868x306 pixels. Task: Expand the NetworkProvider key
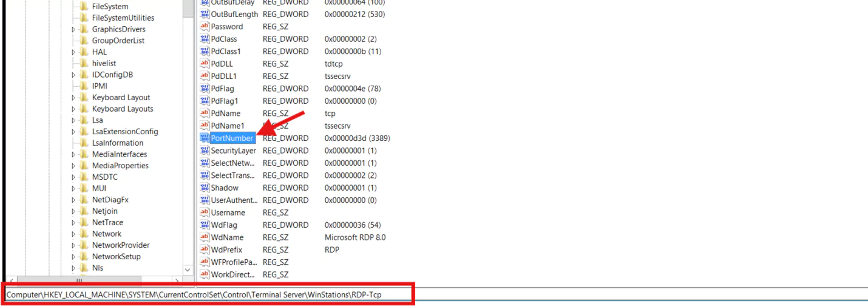click(73, 245)
